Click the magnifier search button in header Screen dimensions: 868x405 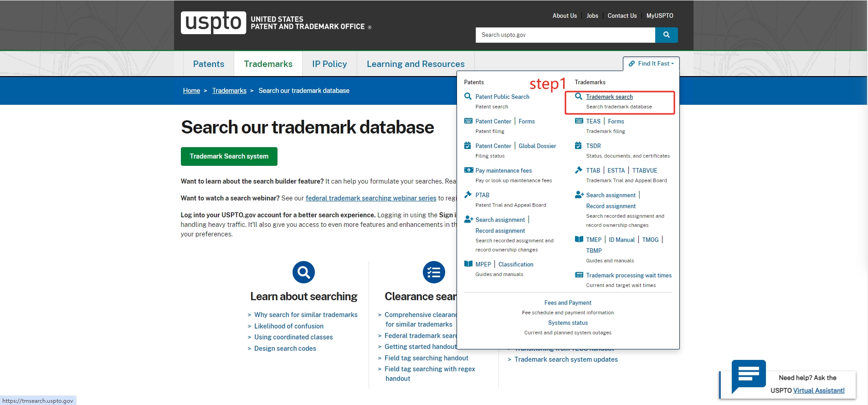pos(666,35)
